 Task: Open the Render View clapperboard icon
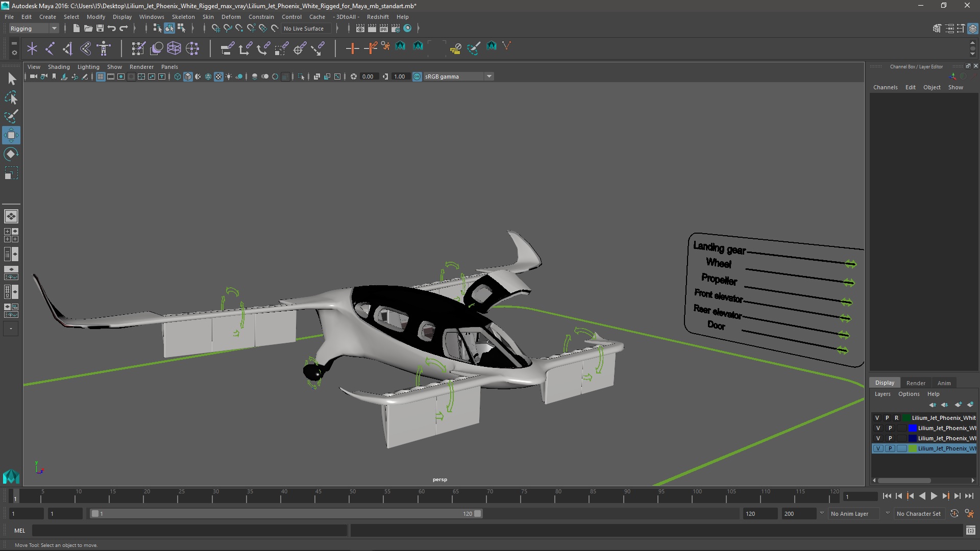click(x=360, y=29)
